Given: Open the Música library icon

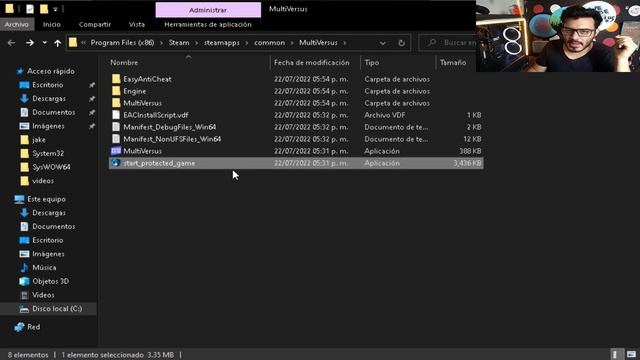Looking at the screenshot, I should pos(24,267).
